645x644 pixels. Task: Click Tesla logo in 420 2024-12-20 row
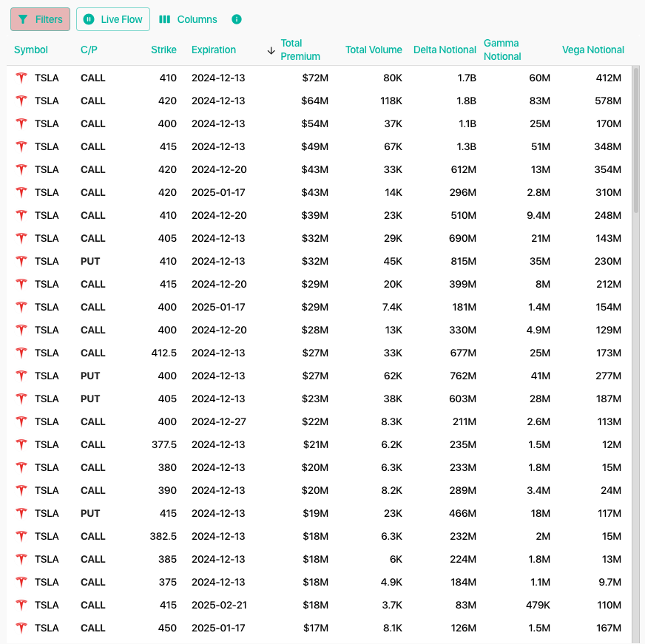coord(21,169)
